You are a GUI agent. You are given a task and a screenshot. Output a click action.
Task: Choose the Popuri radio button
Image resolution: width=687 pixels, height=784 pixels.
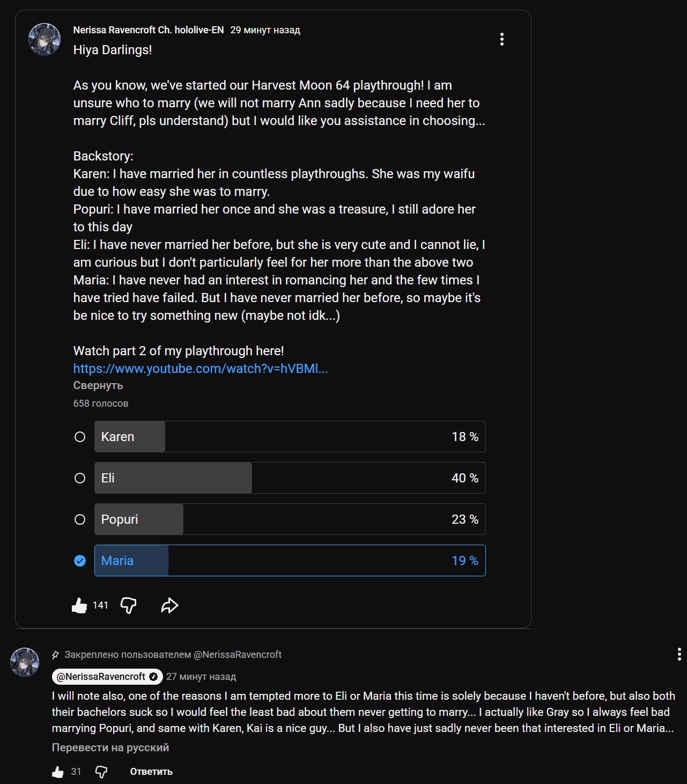click(80, 519)
